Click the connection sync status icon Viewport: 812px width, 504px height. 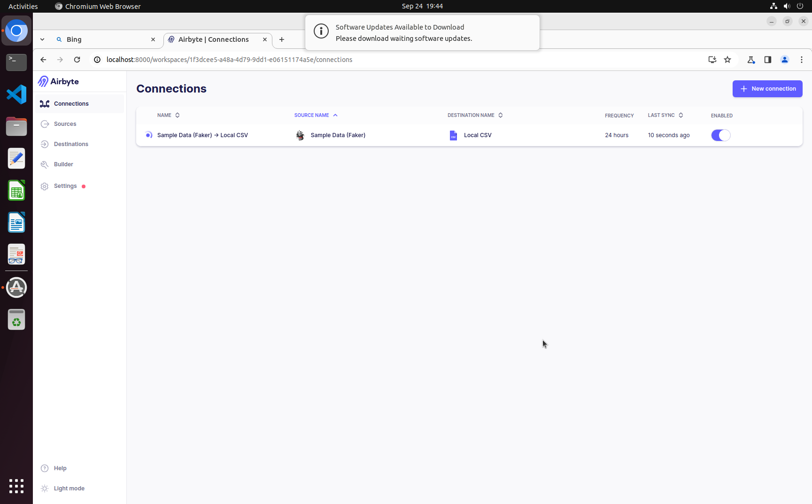click(x=149, y=135)
